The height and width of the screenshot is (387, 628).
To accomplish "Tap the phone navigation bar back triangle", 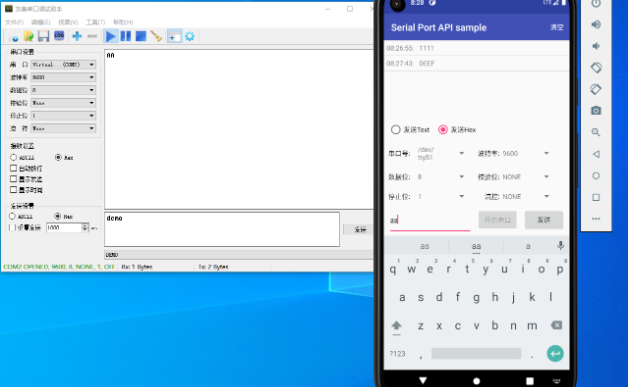I will coord(423,380).
